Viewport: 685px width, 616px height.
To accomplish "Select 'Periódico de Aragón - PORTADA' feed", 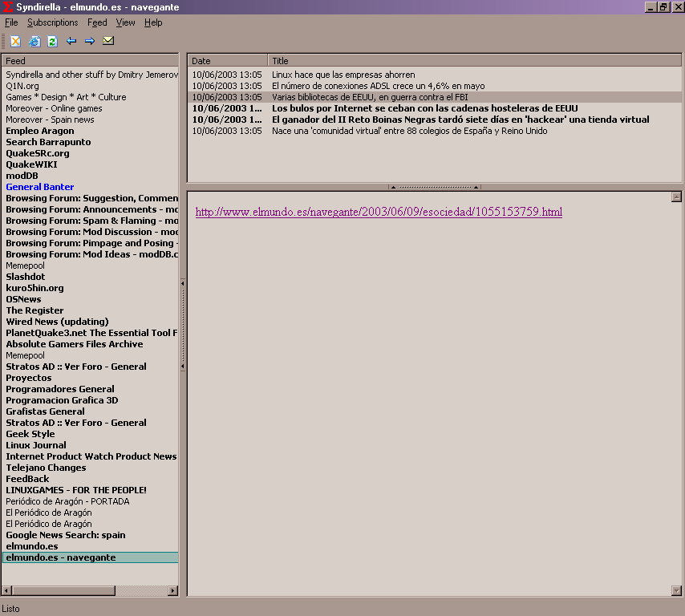I will [x=91, y=501].
